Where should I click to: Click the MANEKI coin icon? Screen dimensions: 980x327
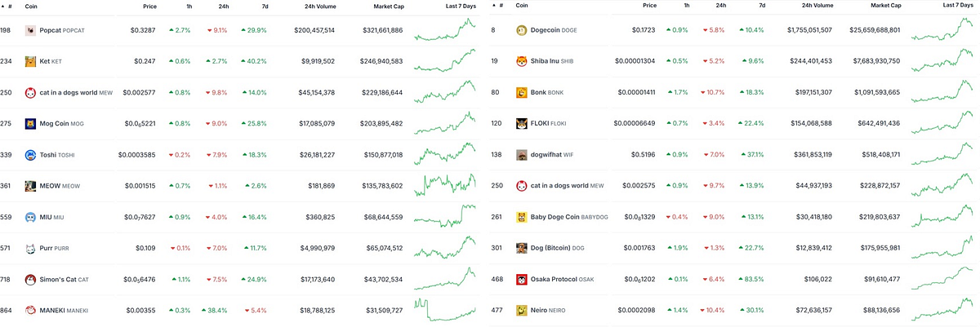point(30,311)
